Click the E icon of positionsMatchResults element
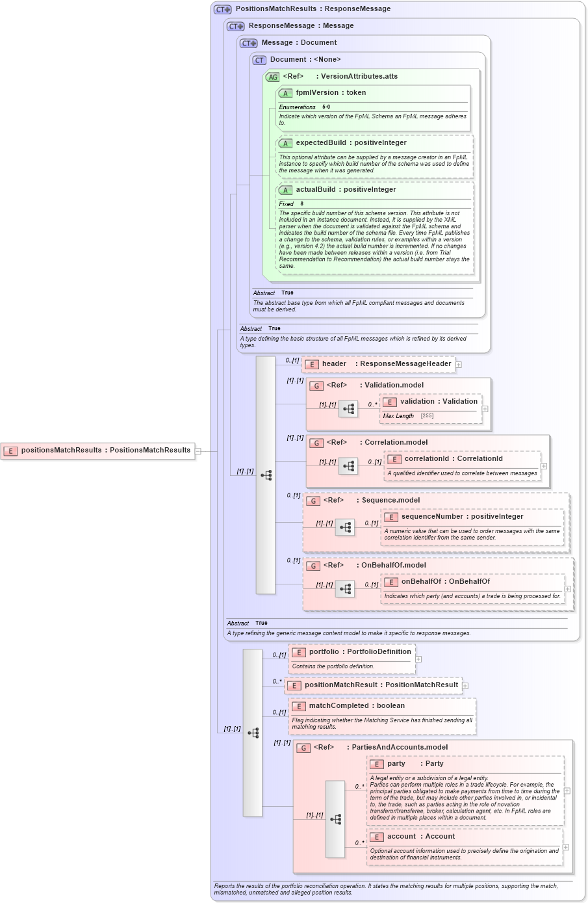The height and width of the screenshot is (903, 588). point(10,451)
